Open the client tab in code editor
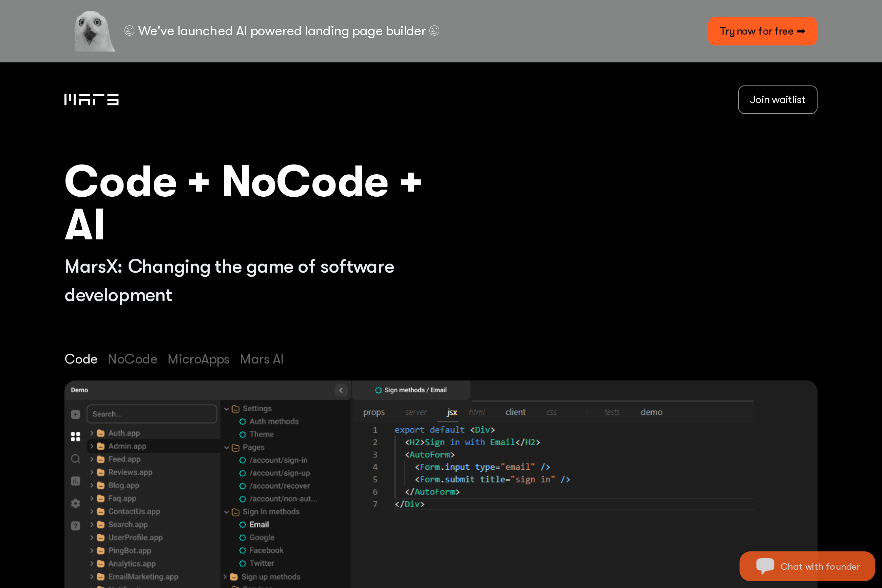The width and height of the screenshot is (882, 588). [515, 412]
